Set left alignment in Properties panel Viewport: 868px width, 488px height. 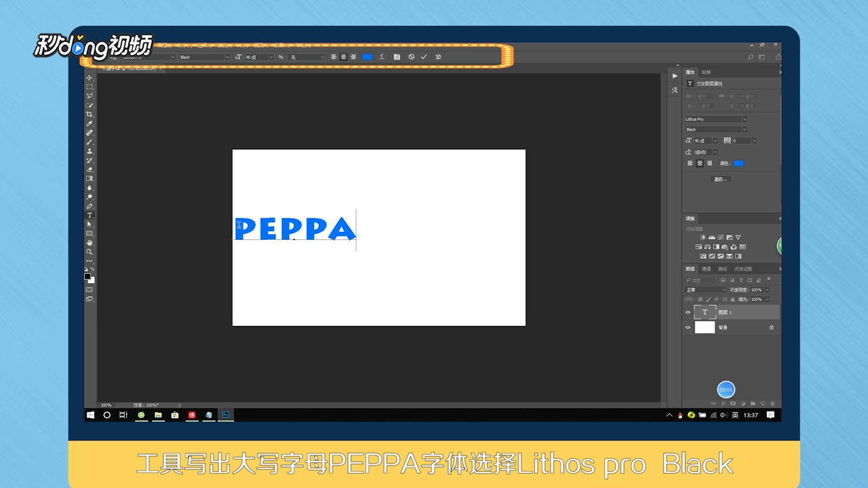point(690,163)
